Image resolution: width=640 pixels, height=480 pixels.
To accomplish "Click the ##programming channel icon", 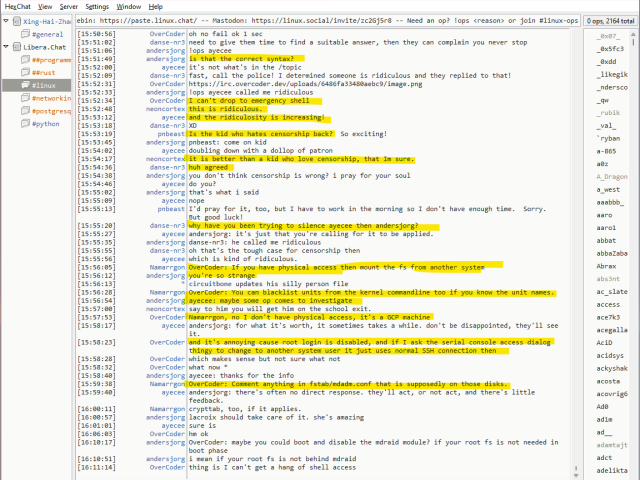I will click(x=25, y=59).
